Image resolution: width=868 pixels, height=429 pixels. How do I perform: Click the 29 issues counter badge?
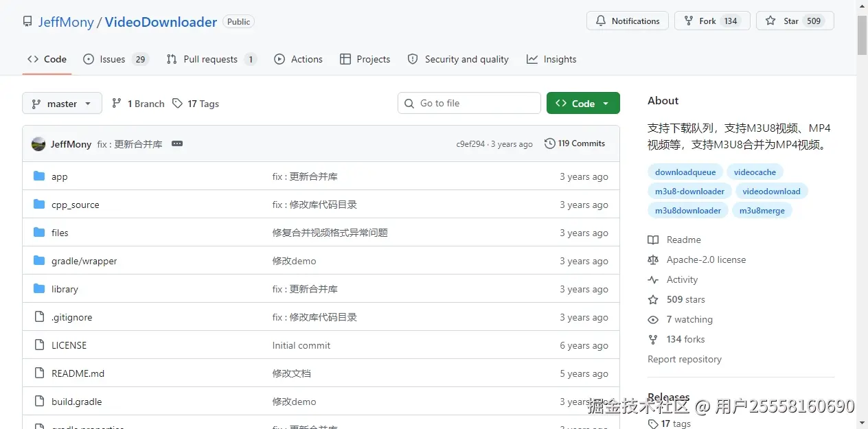[140, 59]
